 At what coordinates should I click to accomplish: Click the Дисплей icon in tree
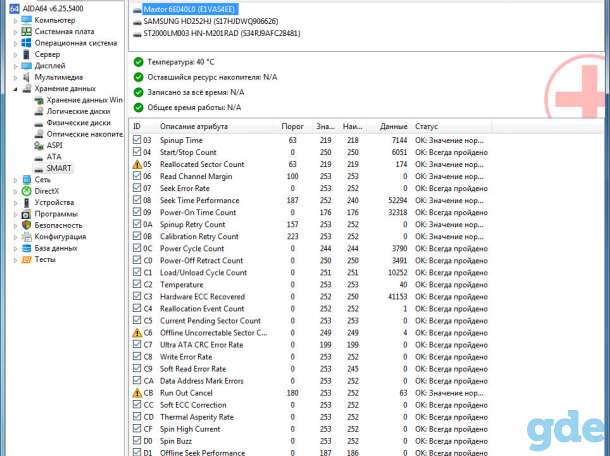pyautogui.click(x=26, y=65)
